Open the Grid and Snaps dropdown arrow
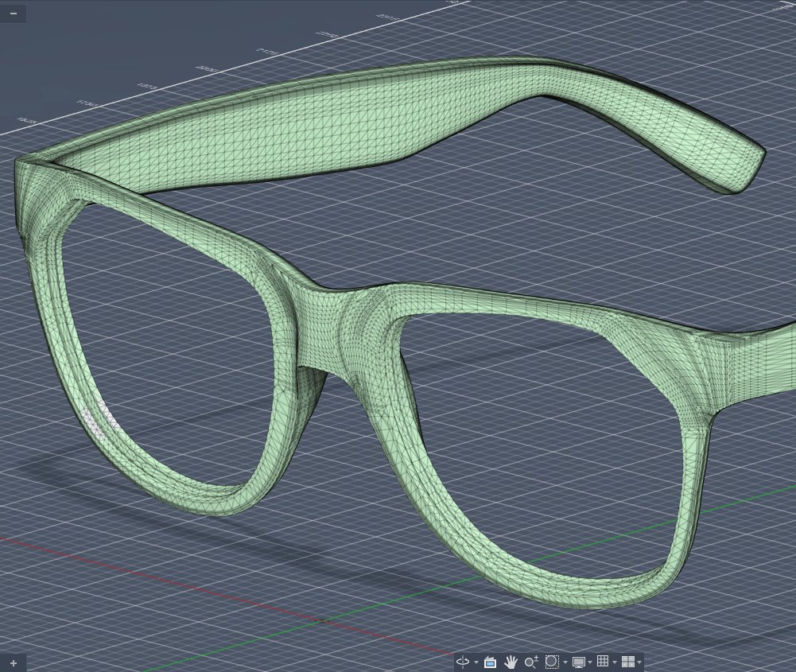Viewport: 796px width, 672px height. tap(615, 662)
